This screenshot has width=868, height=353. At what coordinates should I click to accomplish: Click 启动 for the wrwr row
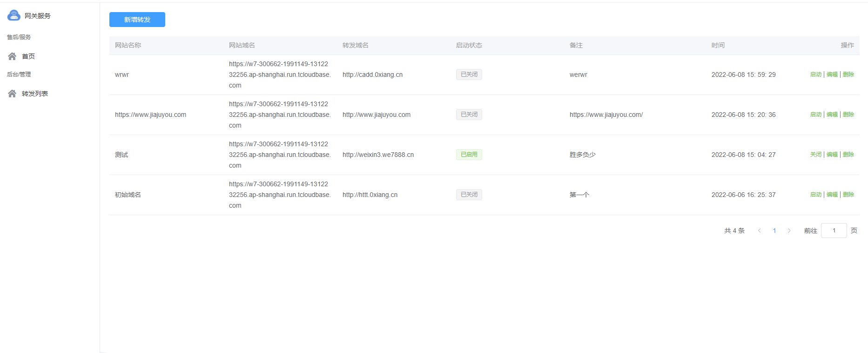[x=816, y=75]
